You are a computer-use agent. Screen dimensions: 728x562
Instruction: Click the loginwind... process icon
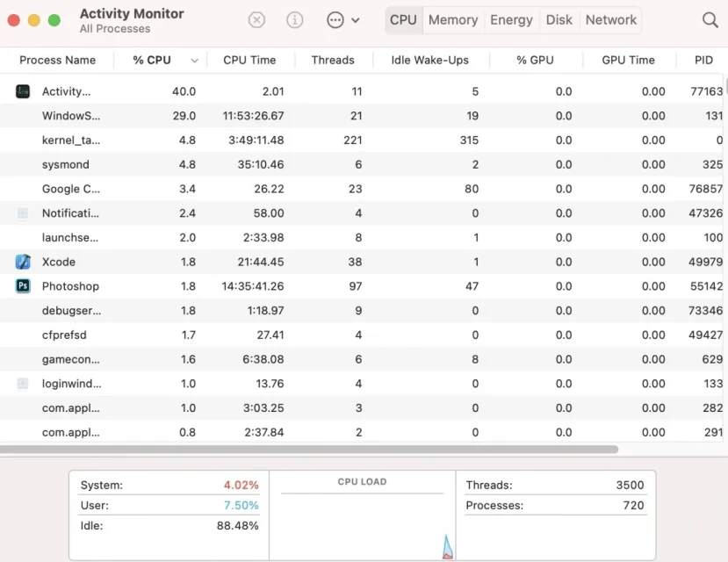[23, 384]
